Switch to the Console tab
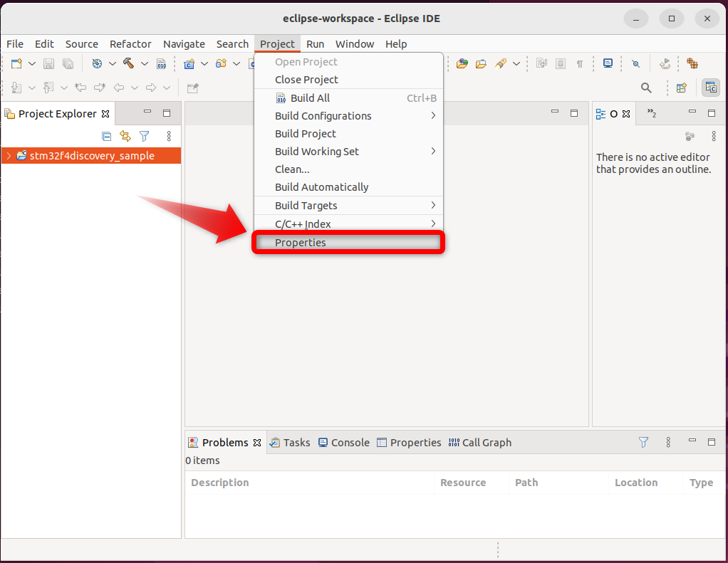This screenshot has height=563, width=728. tap(344, 443)
